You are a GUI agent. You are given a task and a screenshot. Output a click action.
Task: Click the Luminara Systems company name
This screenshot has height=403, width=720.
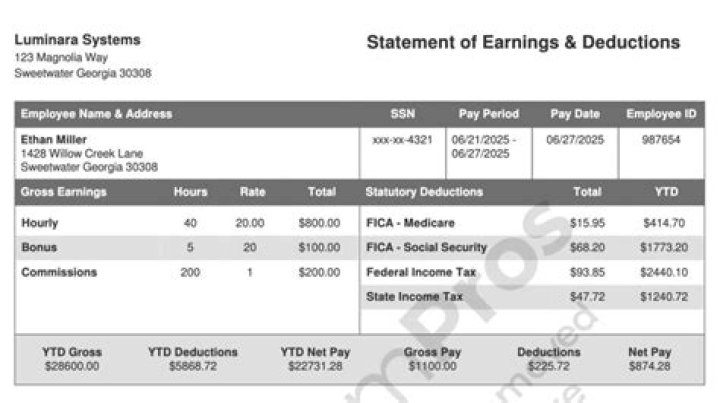(x=77, y=40)
